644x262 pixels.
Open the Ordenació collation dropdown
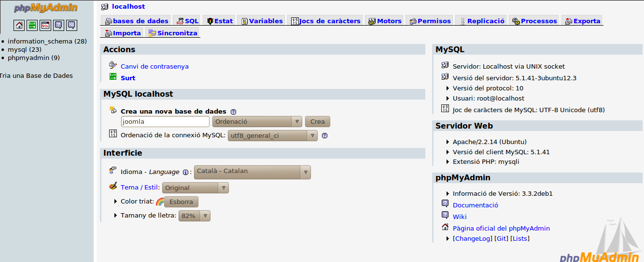257,122
